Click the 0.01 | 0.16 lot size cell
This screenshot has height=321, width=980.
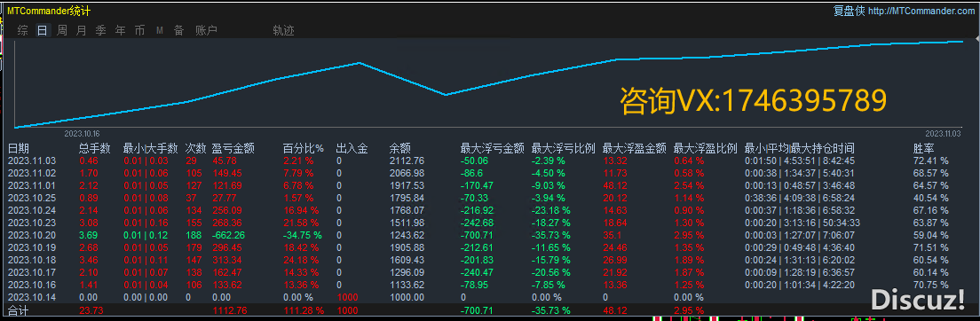click(x=146, y=223)
